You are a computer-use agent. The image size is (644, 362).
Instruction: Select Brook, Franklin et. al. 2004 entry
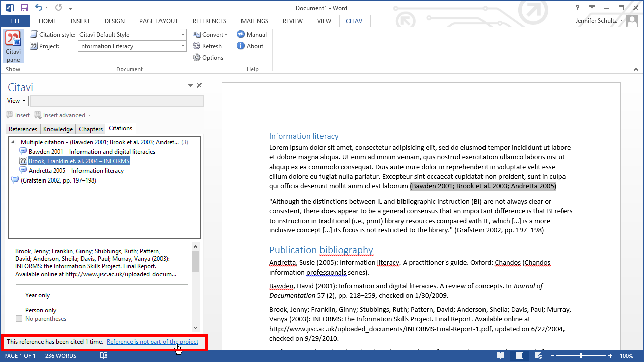tap(79, 161)
